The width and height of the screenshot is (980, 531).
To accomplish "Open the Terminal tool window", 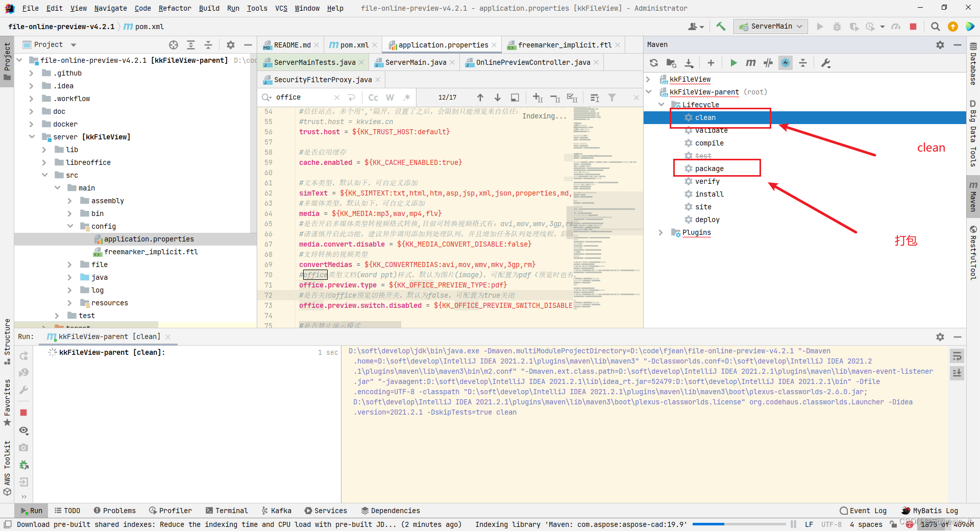I will (x=227, y=511).
